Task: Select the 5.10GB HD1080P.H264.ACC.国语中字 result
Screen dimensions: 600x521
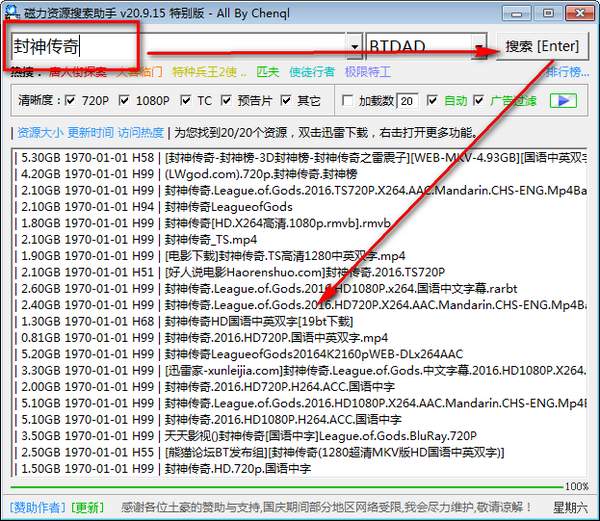Action: [300, 420]
